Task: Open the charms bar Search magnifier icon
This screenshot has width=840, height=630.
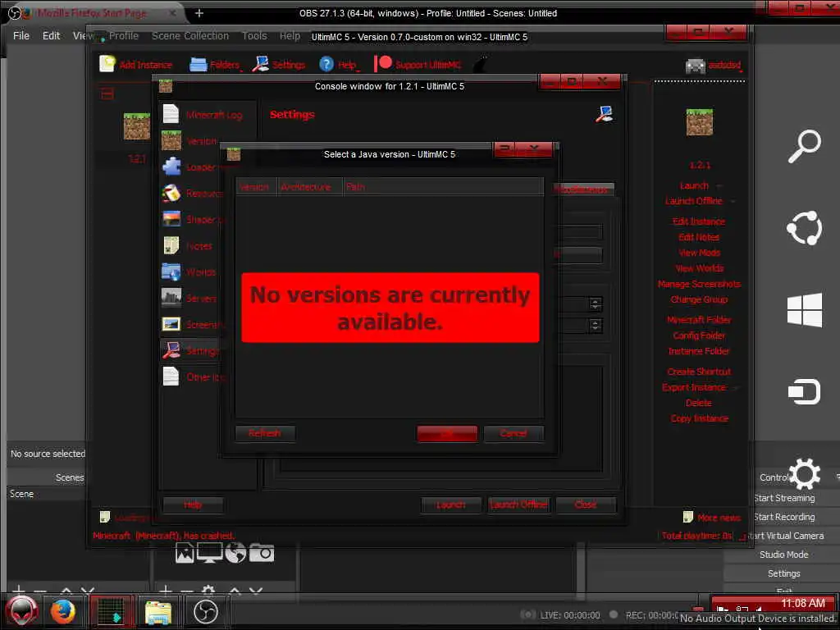Action: coord(804,145)
